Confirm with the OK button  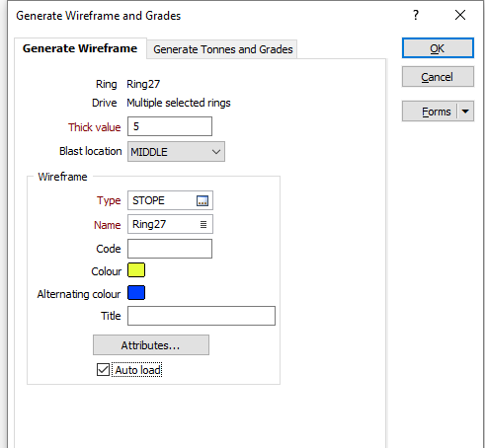pos(438,48)
